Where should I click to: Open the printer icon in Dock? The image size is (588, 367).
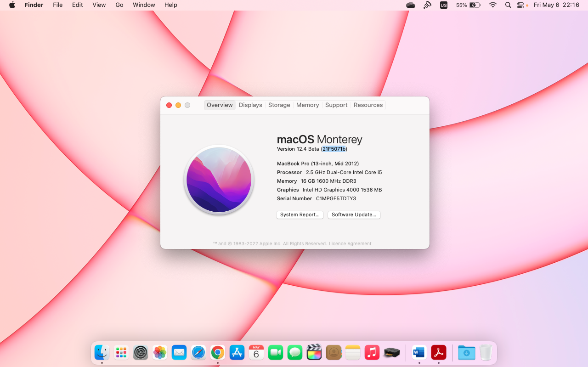[391, 353]
